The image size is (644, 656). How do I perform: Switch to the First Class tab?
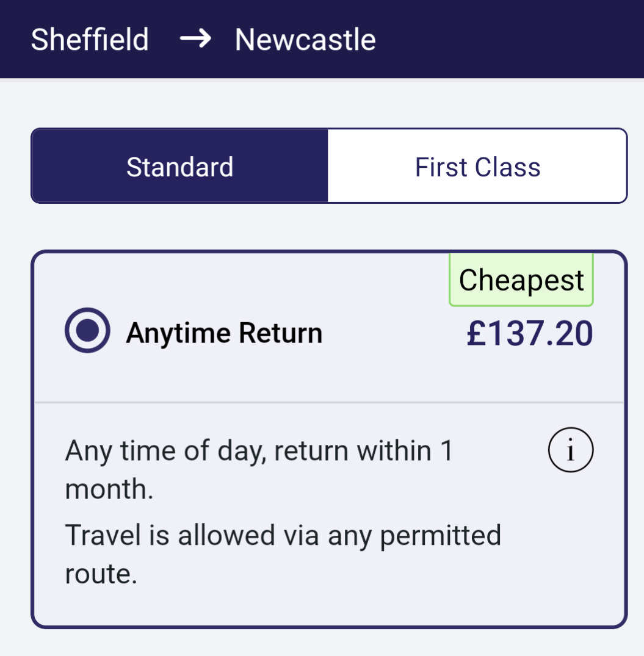[x=477, y=167]
